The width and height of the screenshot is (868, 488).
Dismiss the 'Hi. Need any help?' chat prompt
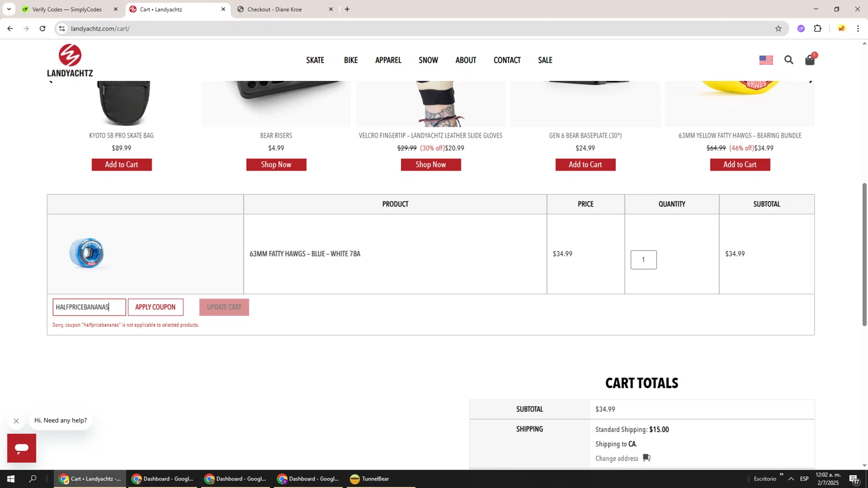pos(16,421)
